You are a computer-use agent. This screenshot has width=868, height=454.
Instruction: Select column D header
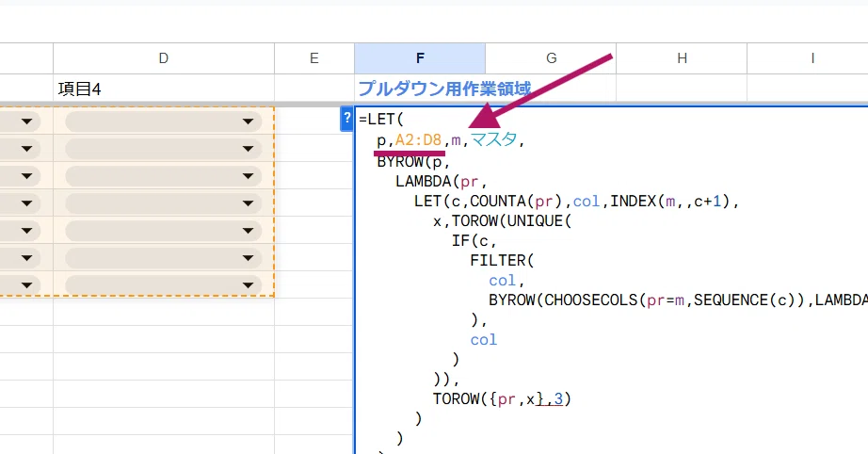pyautogui.click(x=163, y=58)
